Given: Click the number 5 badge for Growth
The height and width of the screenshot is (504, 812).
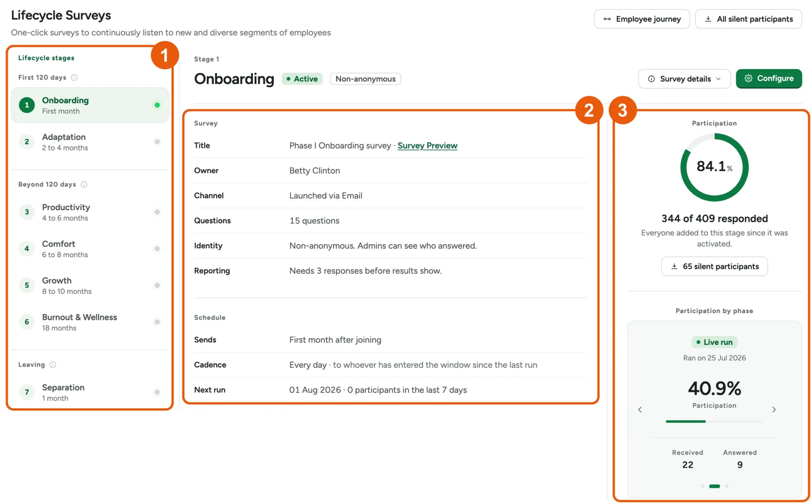Looking at the screenshot, I should coord(27,285).
